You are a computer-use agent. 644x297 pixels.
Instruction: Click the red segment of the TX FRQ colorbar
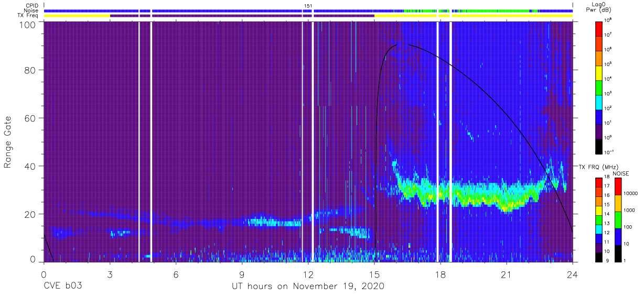tap(599, 183)
